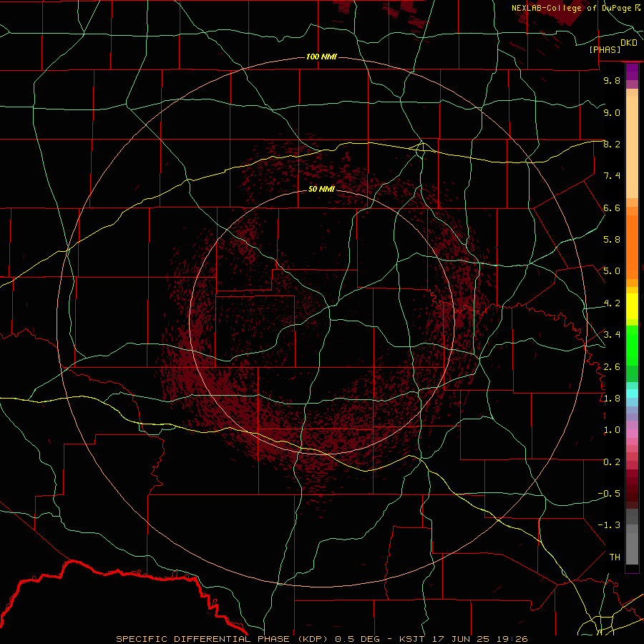Select the 4.2 scale value
The image size is (644, 644).
[x=612, y=303]
